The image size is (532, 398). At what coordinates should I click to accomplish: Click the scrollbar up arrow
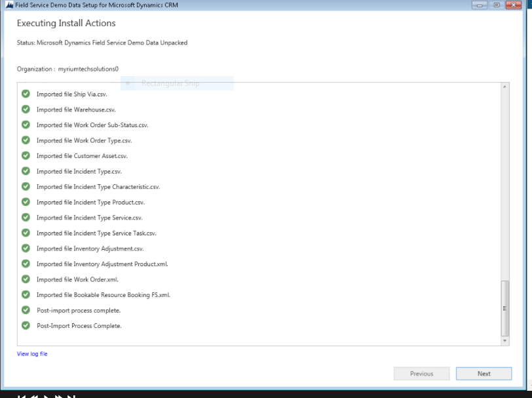pos(505,87)
